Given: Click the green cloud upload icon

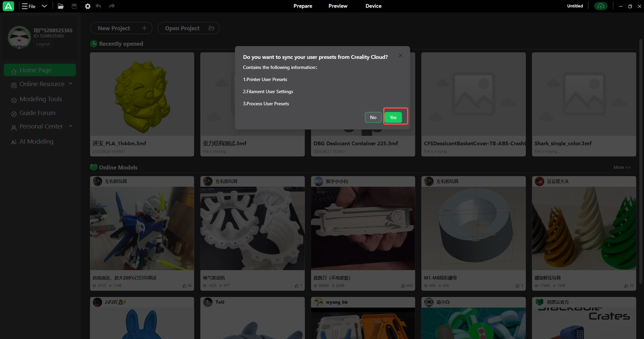Looking at the screenshot, I should pos(601,6).
